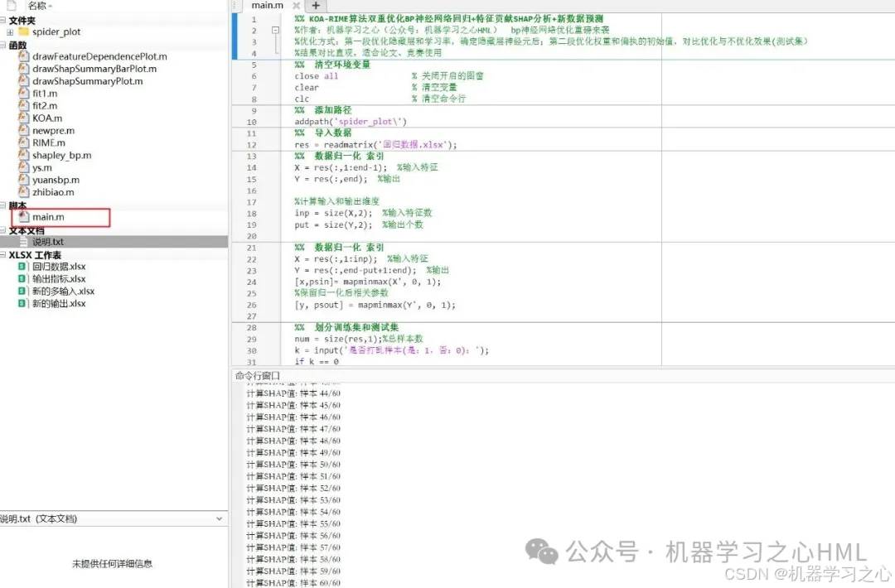Select spider_plot folder name in file list

pos(56,32)
